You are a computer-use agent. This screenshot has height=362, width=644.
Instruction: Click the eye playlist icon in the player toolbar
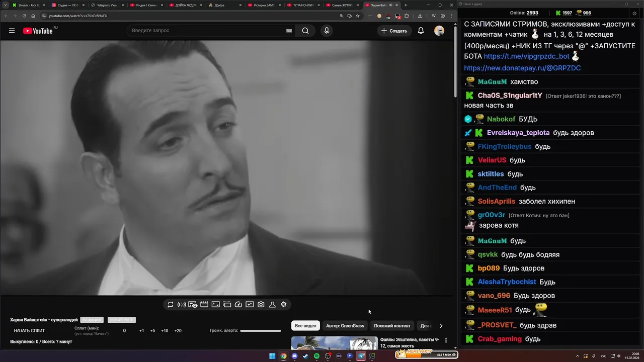tap(193, 305)
